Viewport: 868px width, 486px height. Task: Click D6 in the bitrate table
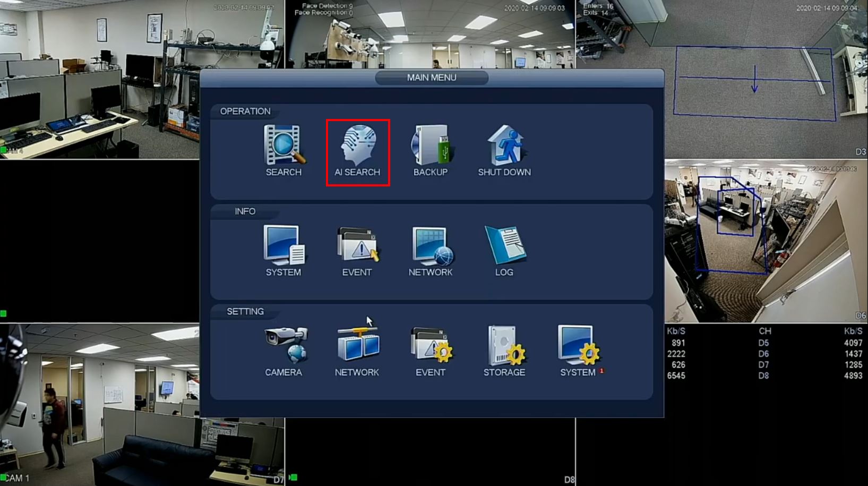[763, 354]
